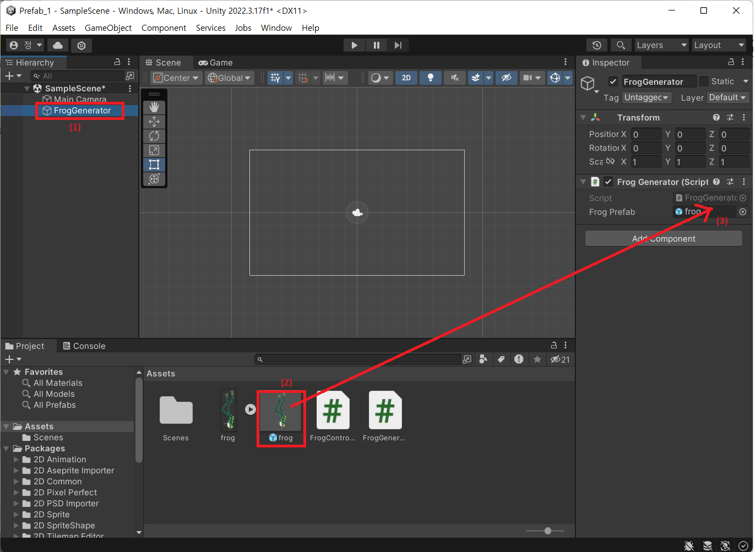Select the FrogController script asset
Image resolution: width=756 pixels, height=552 pixels.
tap(333, 416)
